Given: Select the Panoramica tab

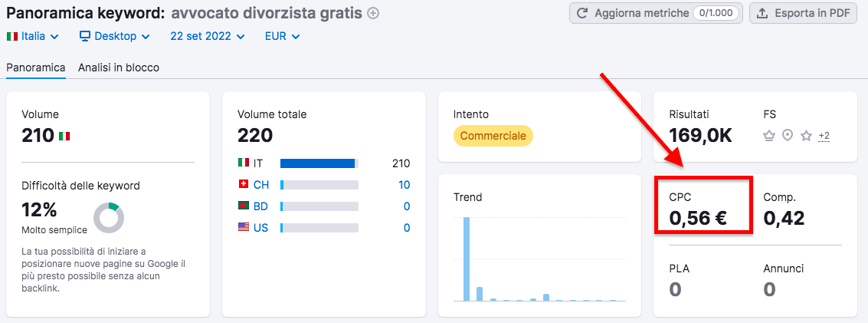Looking at the screenshot, I should tap(35, 68).
